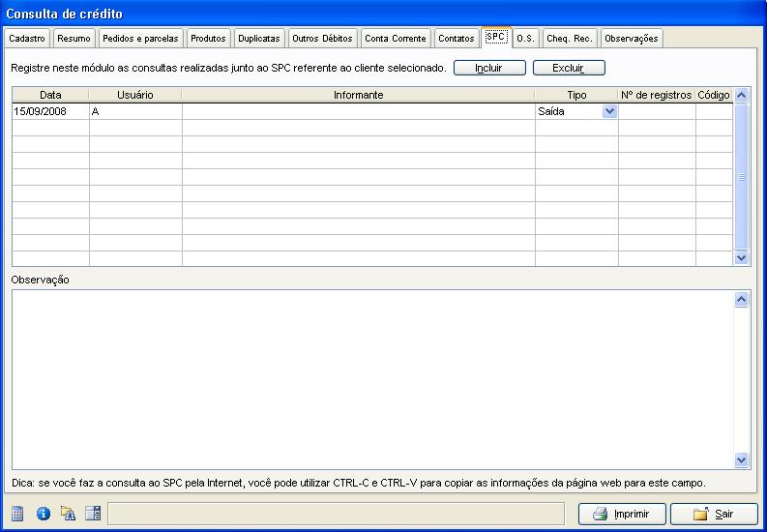Click the Incluir button
The width and height of the screenshot is (767, 532).
pos(489,68)
